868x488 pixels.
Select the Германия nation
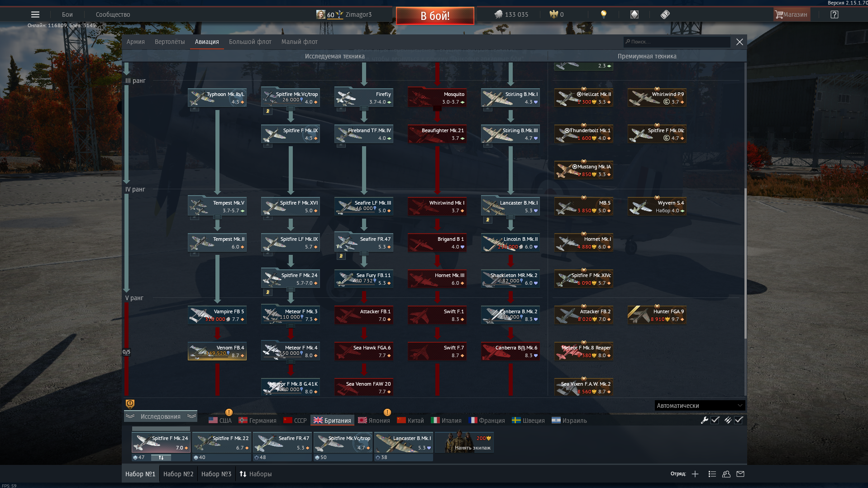[258, 421]
